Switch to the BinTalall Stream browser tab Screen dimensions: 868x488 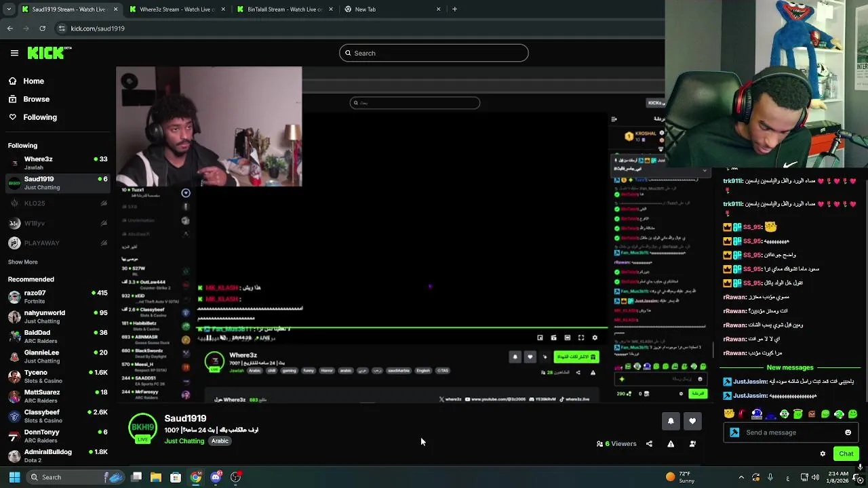click(x=285, y=9)
